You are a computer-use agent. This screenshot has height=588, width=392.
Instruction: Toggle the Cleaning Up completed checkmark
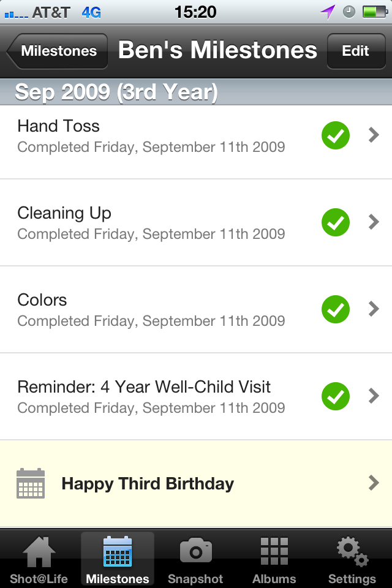click(x=336, y=222)
